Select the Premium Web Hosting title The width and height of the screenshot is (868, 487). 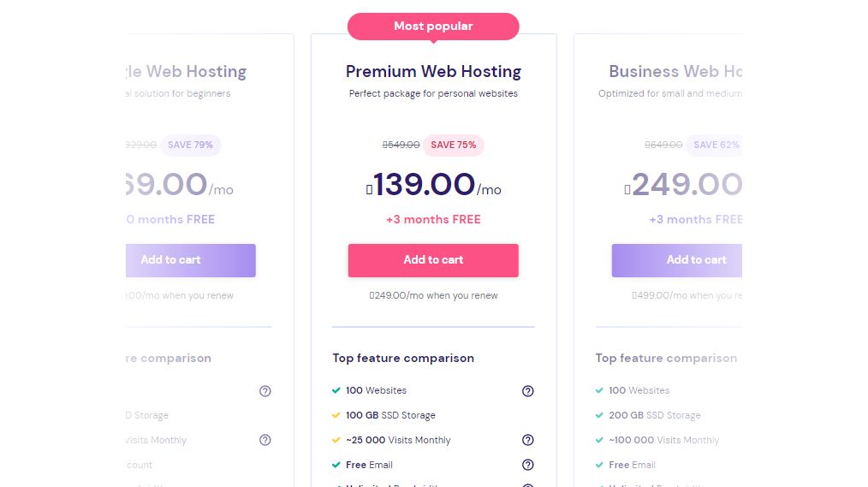(x=433, y=71)
